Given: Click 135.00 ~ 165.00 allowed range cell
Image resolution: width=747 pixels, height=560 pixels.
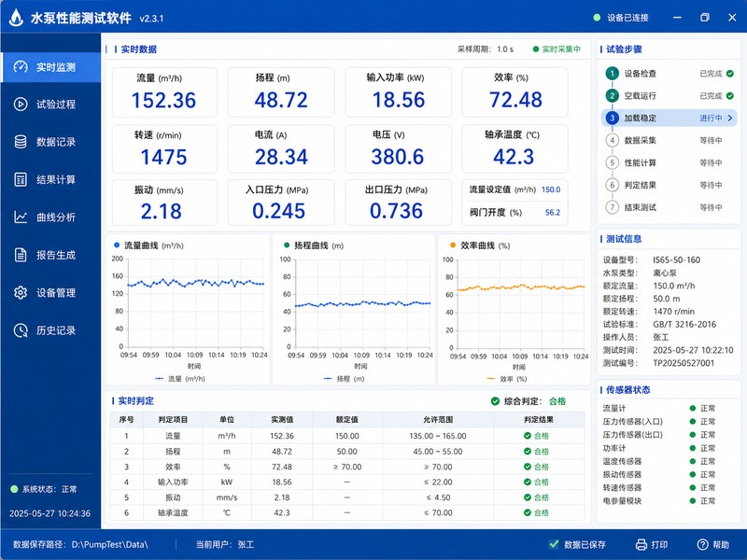Looking at the screenshot, I should coord(437,436).
